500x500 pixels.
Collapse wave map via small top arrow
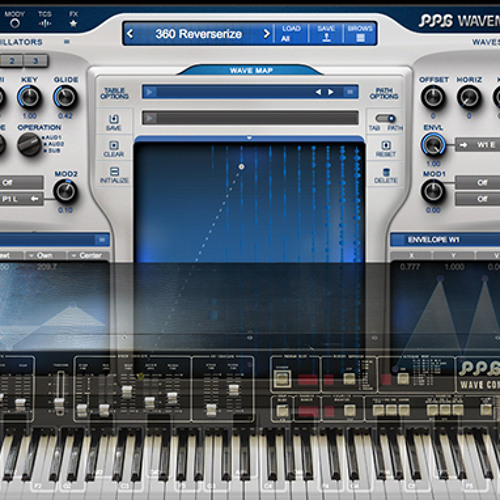249,137
